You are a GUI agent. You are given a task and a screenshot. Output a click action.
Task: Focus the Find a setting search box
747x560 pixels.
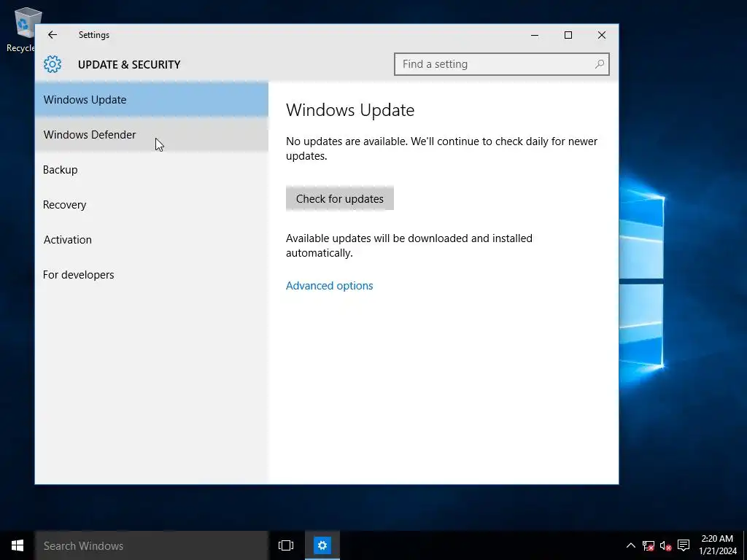point(502,64)
